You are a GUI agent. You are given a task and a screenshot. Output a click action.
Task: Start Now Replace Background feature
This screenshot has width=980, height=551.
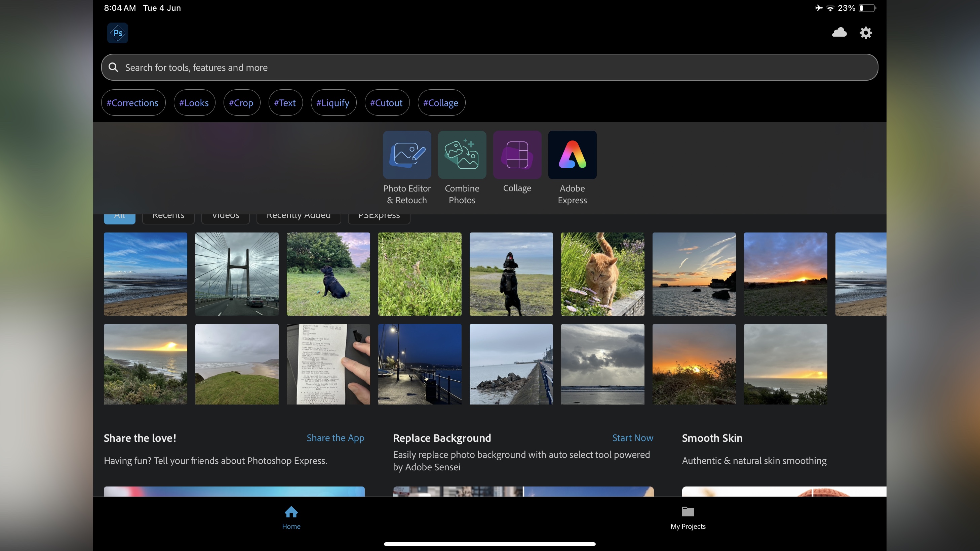pyautogui.click(x=633, y=437)
